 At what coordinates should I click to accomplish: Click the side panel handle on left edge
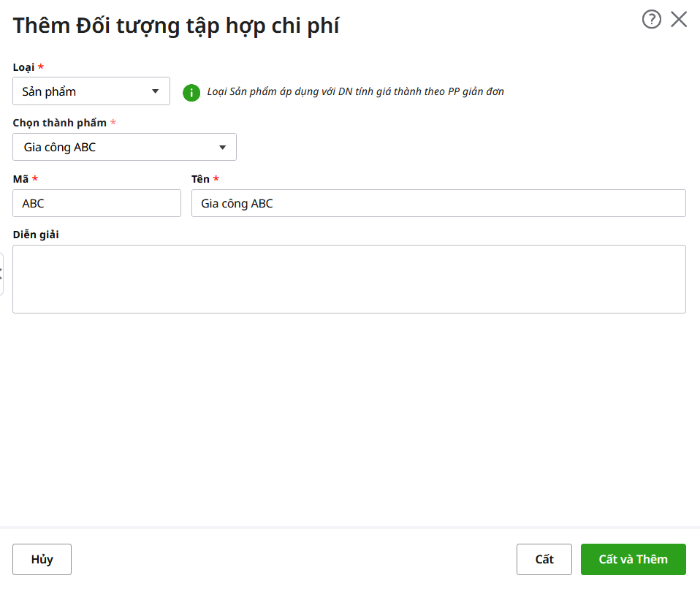point(1,273)
